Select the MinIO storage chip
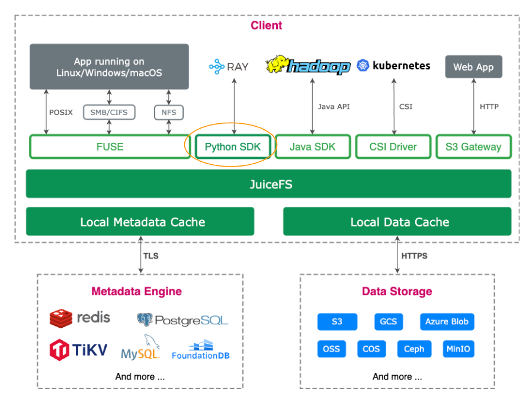Screen dimensions: 532x409 tap(459, 349)
